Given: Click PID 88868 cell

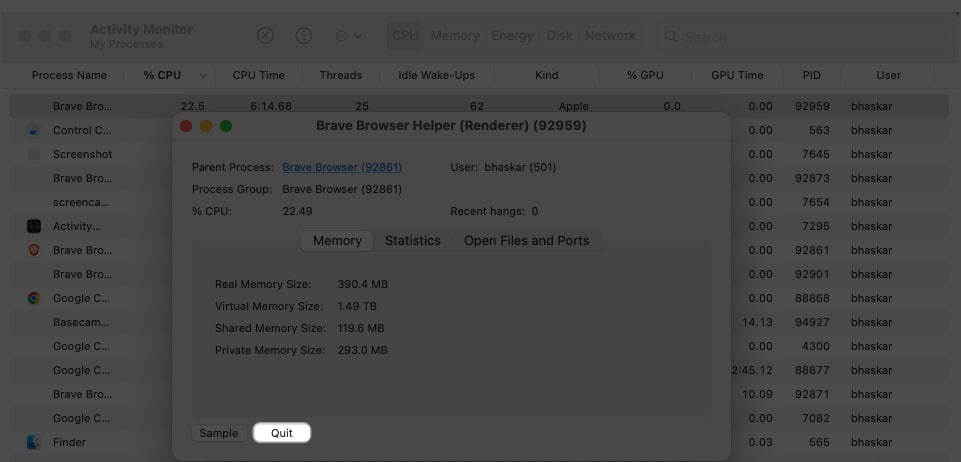Looking at the screenshot, I should coord(812,298).
